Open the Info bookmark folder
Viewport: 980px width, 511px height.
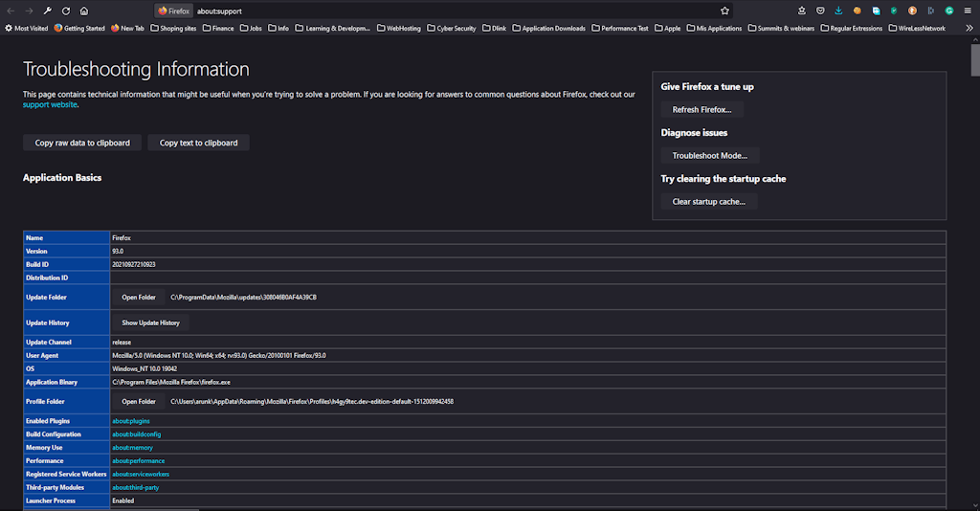pyautogui.click(x=278, y=28)
